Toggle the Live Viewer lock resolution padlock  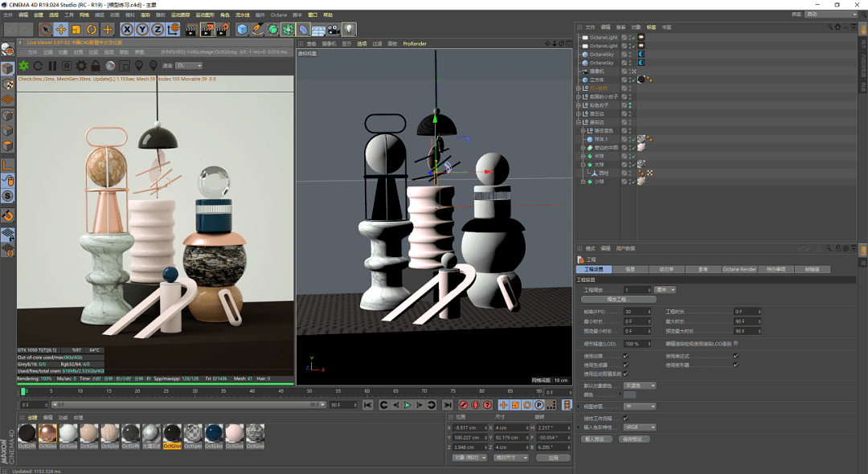pyautogui.click(x=96, y=66)
